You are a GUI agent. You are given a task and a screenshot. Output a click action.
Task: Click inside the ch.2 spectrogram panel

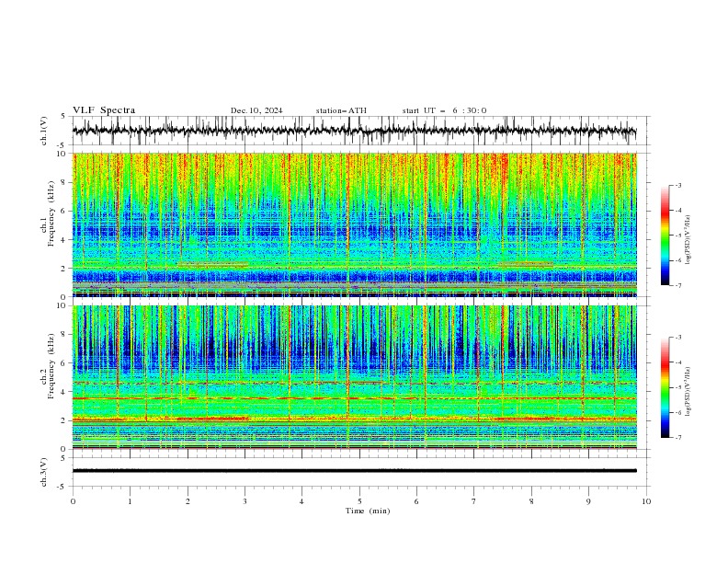pos(354,377)
